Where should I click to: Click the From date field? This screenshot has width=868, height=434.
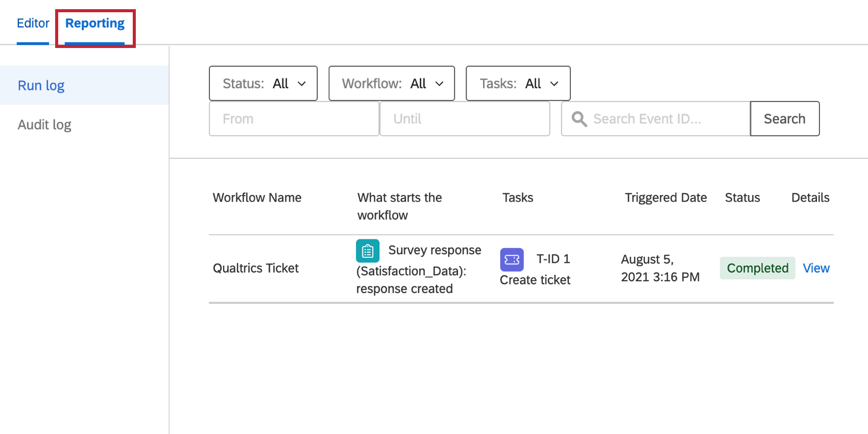[x=294, y=118]
